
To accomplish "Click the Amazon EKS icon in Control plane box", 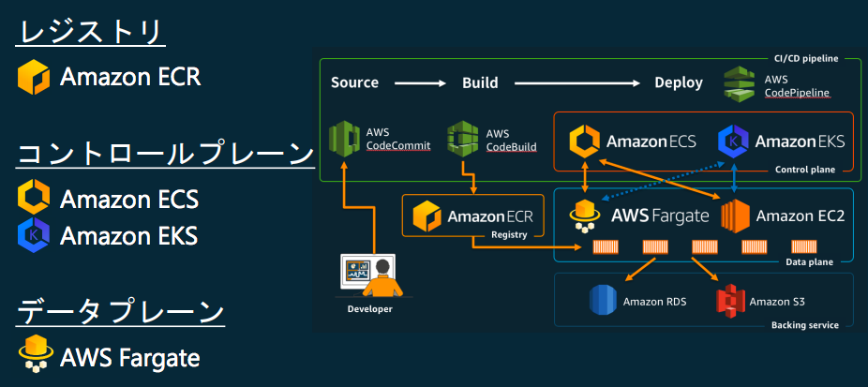I will [x=733, y=141].
